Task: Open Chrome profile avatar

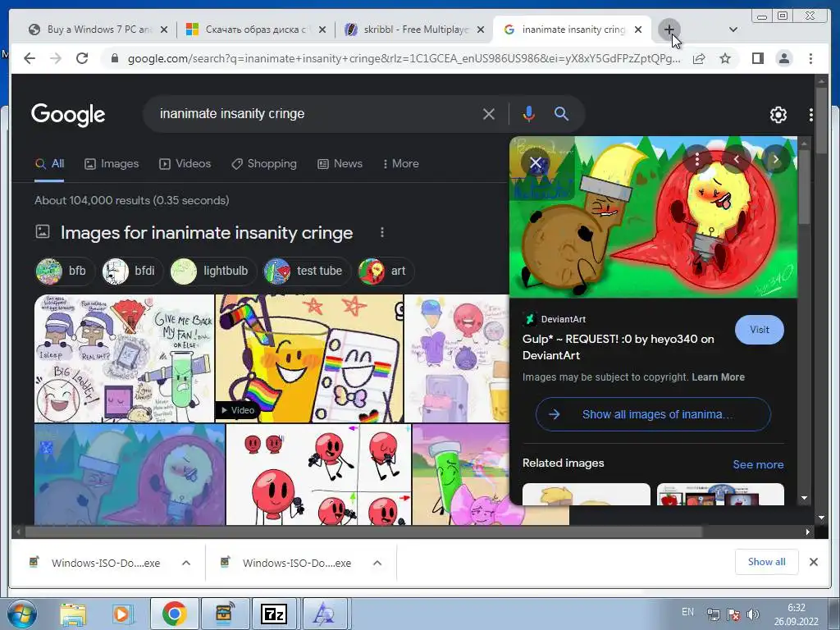Action: (783, 58)
